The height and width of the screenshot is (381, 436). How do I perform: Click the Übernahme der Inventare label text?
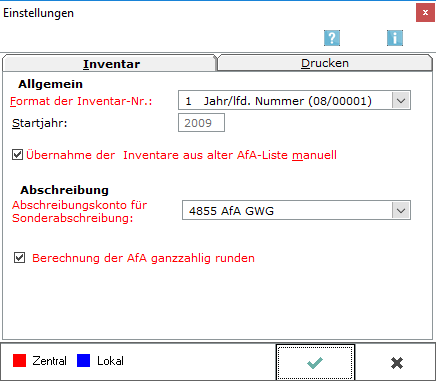[181, 155]
